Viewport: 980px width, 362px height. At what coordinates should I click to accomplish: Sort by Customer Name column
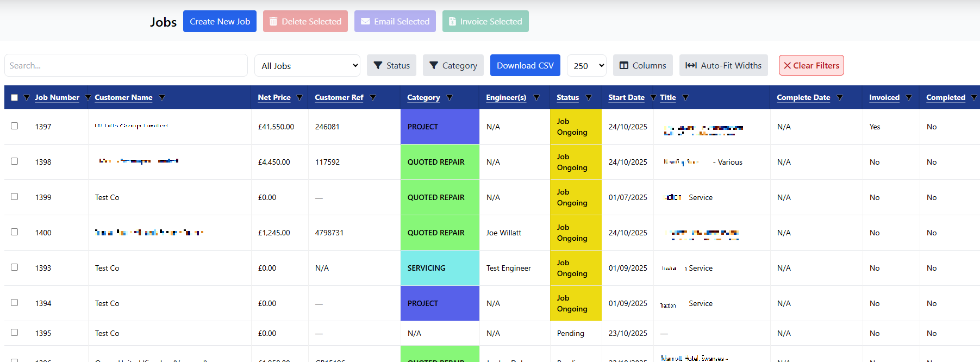point(123,98)
